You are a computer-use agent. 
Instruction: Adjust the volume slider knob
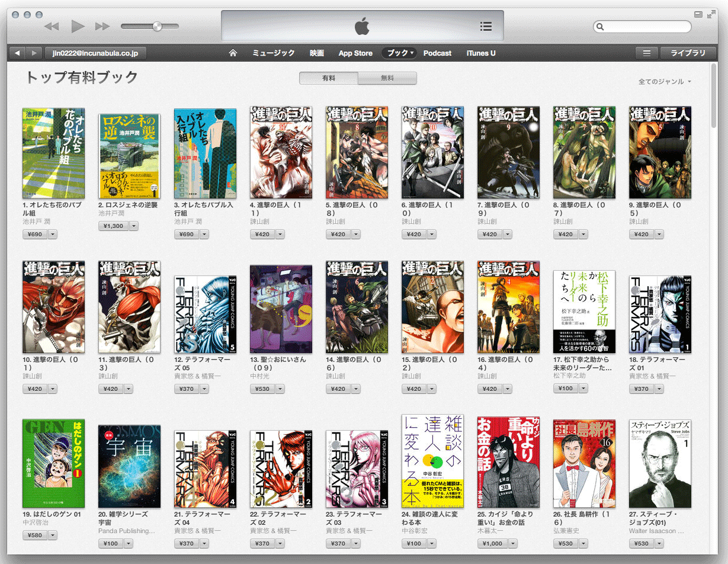coord(157,26)
